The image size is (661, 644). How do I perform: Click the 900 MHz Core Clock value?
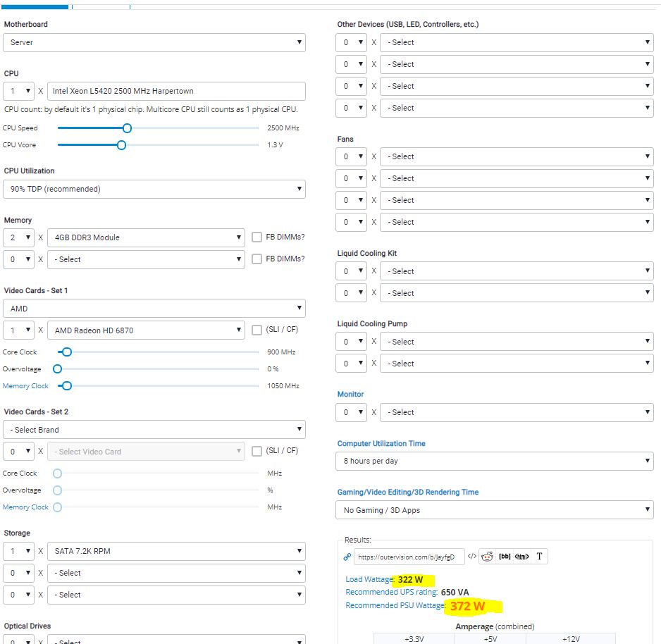281,352
